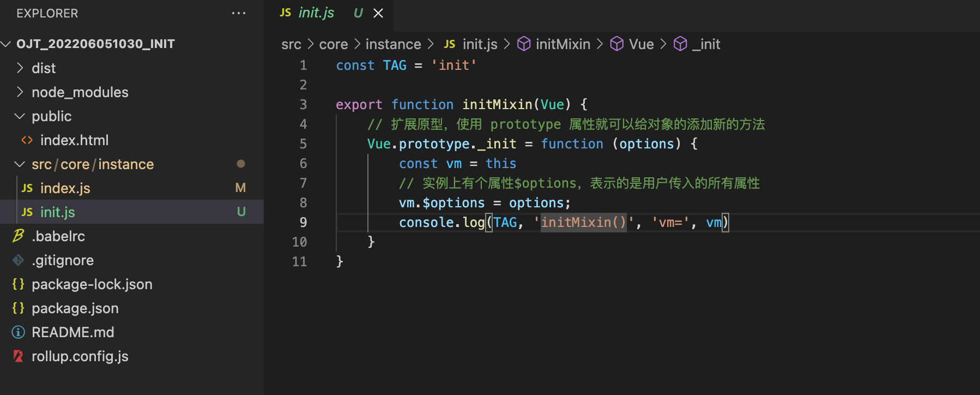Click the U status letter on the editor tab
Viewport: 980px width, 395px height.
click(x=358, y=13)
